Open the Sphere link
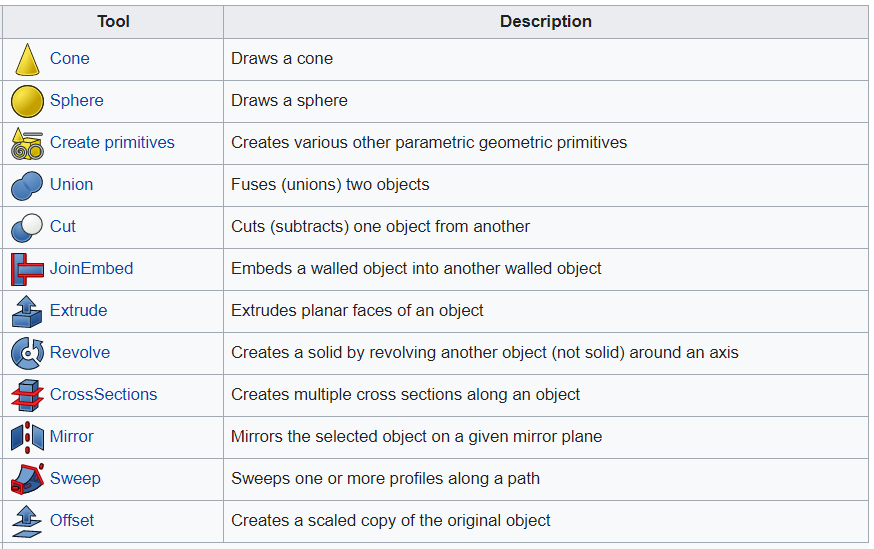This screenshot has width=874, height=549. [77, 101]
